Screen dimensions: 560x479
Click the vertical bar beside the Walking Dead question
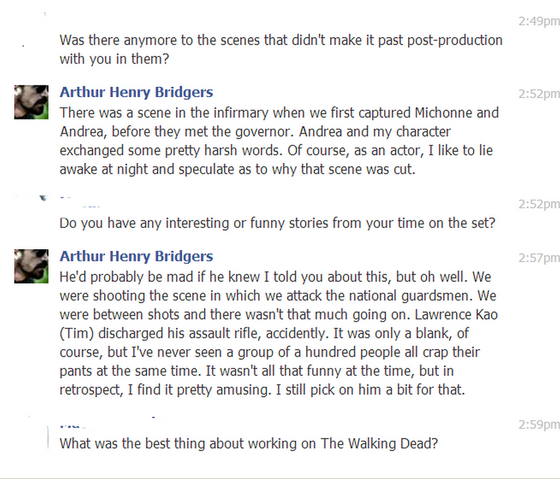pyautogui.click(x=48, y=437)
